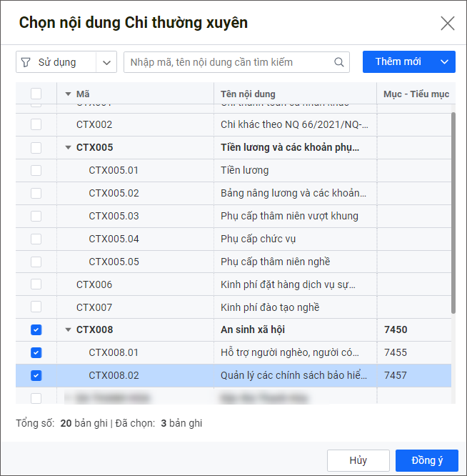Toggle the select-all header checkbox
This screenshot has height=476, width=467.
36,94
